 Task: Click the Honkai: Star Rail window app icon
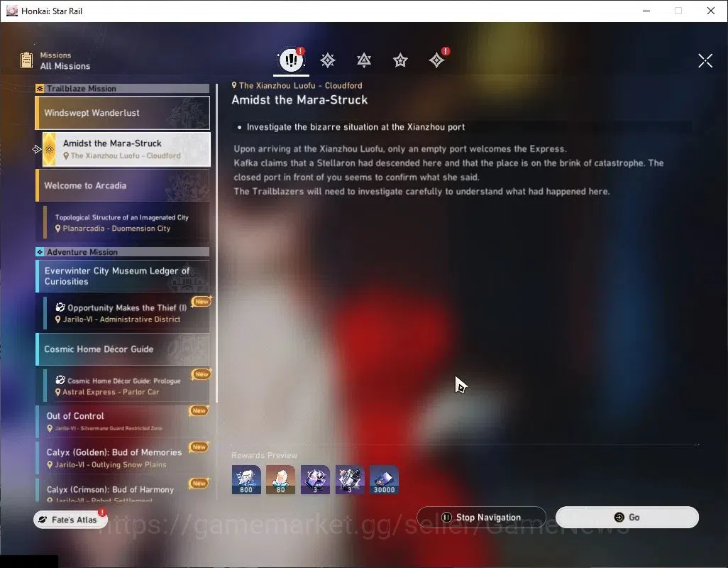tap(12, 11)
